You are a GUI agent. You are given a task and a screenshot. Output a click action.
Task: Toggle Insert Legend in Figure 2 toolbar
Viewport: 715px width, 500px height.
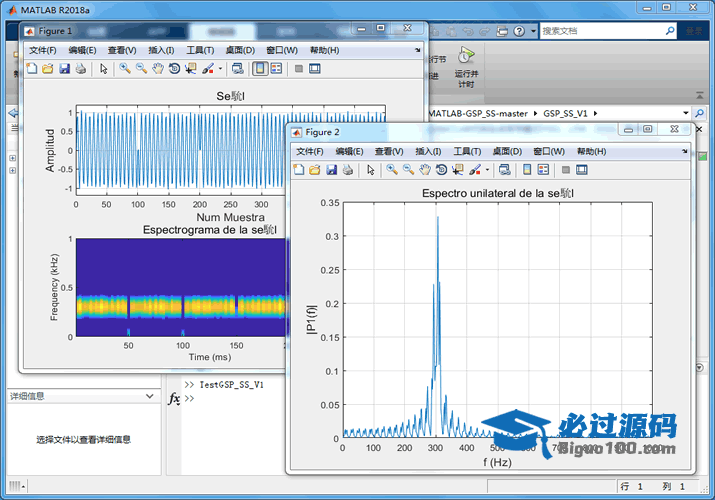click(x=544, y=170)
